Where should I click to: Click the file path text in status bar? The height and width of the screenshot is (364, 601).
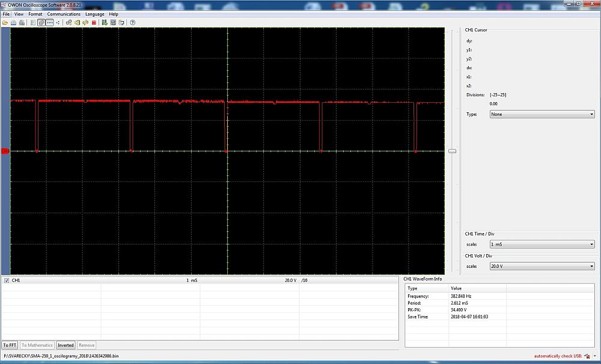tap(61, 356)
